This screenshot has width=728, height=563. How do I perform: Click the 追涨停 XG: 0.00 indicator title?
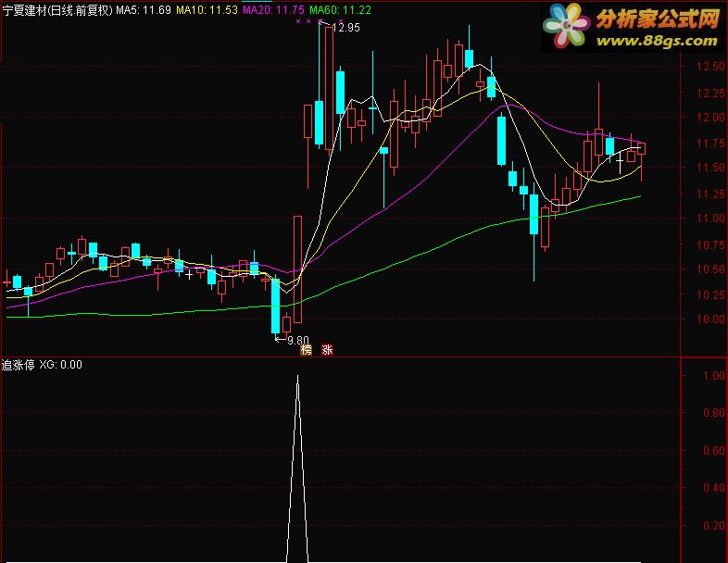coord(42,365)
